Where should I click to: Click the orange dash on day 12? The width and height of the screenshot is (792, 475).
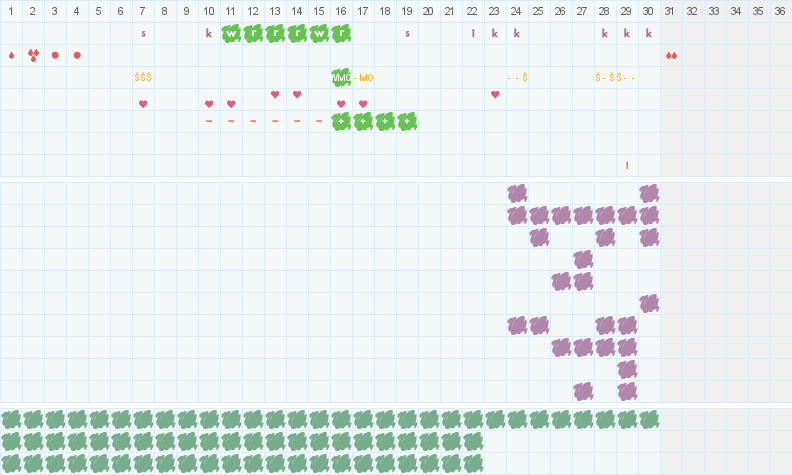pyautogui.click(x=253, y=121)
